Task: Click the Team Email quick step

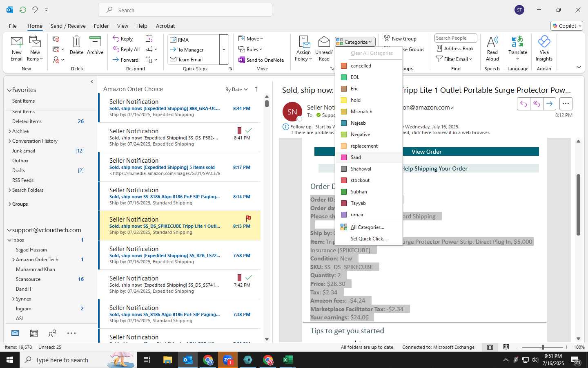Action: pos(194,59)
